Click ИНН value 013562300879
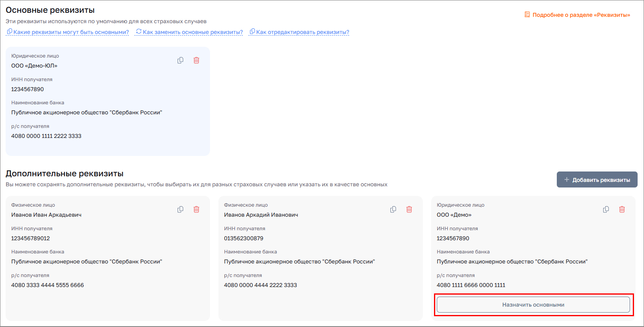Image resolution: width=644 pixels, height=327 pixels. coord(244,238)
